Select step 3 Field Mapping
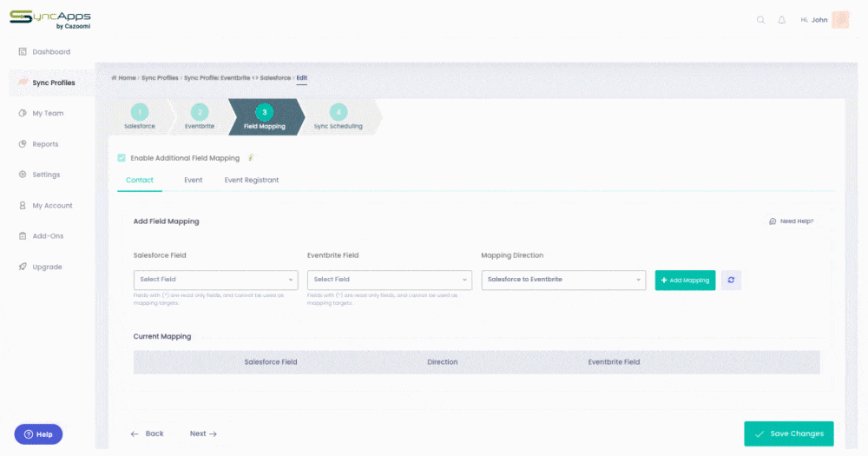Screen dimensions: 868x456 point(265,117)
